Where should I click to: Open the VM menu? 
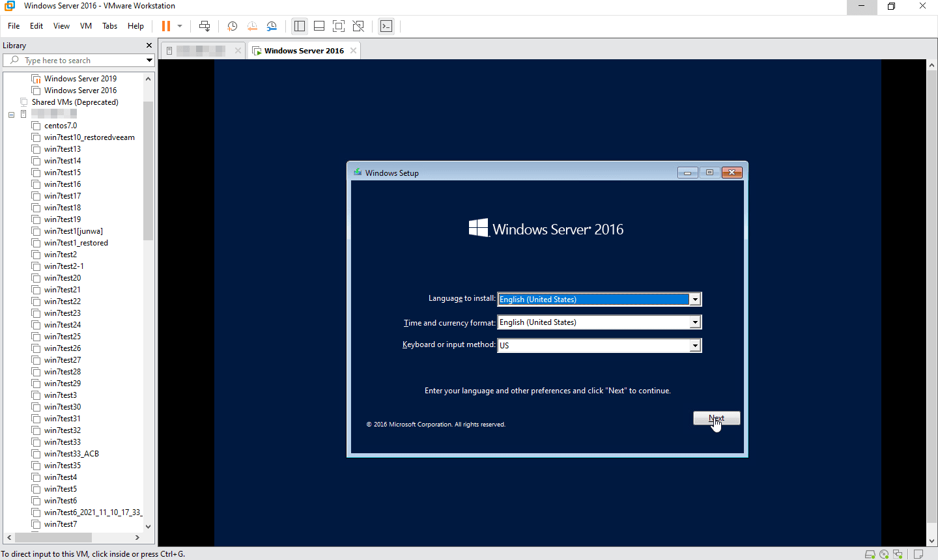86,26
